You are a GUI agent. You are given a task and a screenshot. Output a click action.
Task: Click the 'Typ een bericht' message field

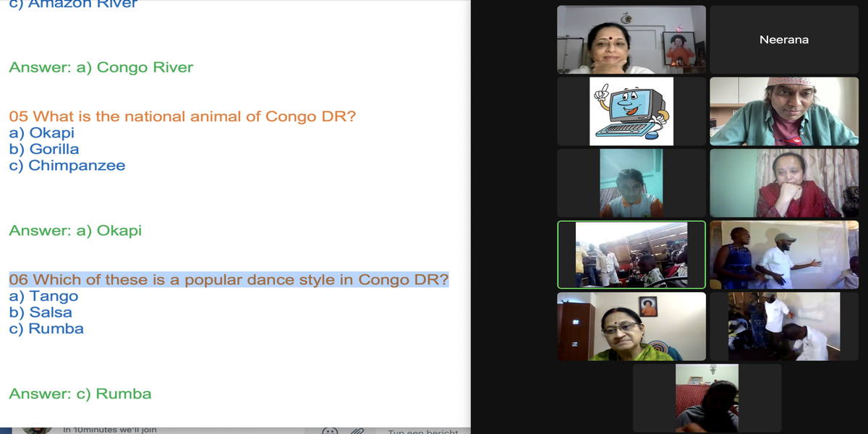[x=422, y=432]
